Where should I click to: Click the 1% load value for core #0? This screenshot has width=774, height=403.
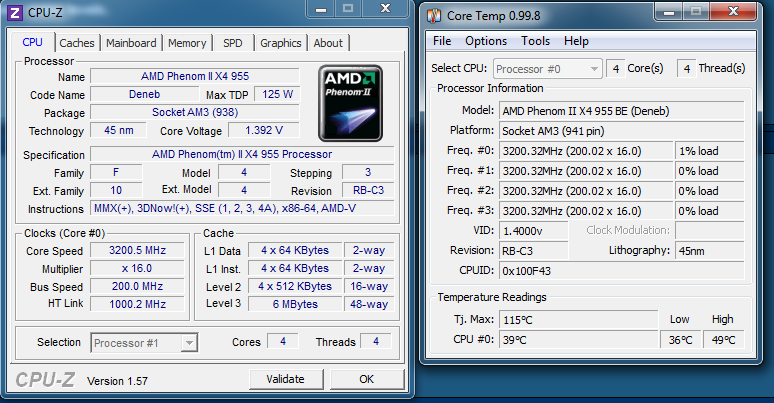pyautogui.click(x=709, y=151)
